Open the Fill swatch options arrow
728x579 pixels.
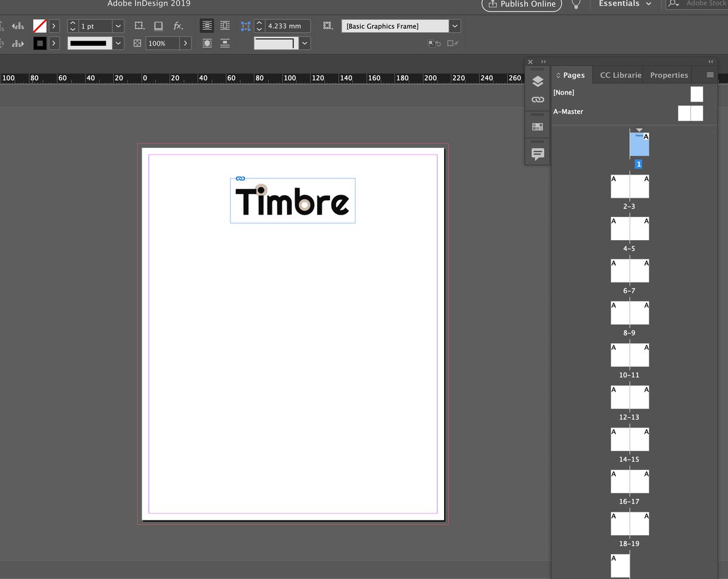pos(55,26)
